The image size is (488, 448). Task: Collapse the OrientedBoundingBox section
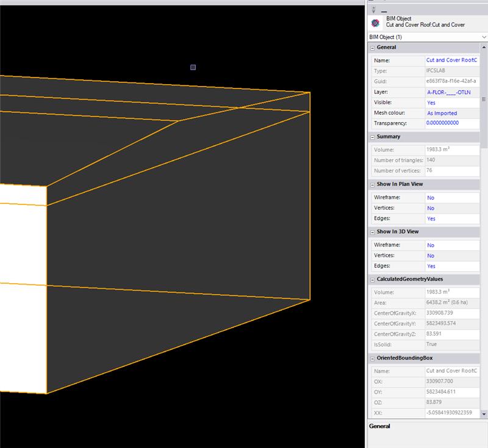coord(372,358)
